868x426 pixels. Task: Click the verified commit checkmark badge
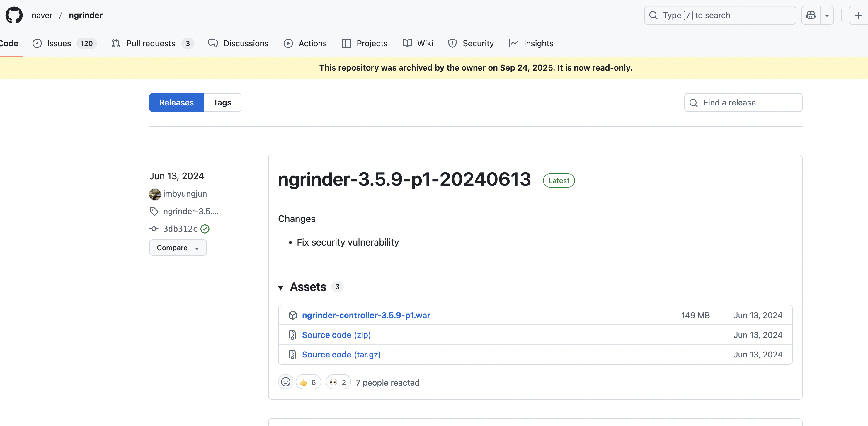[x=205, y=229]
